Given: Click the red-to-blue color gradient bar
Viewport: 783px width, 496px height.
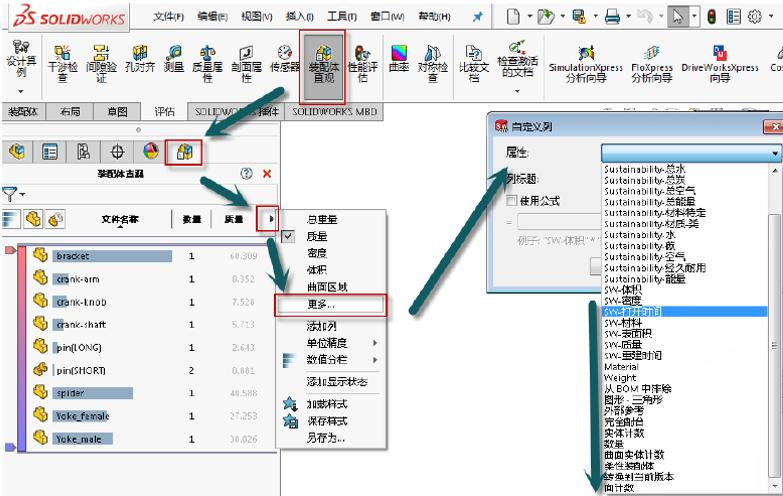Looking at the screenshot, I should click(x=21, y=348).
